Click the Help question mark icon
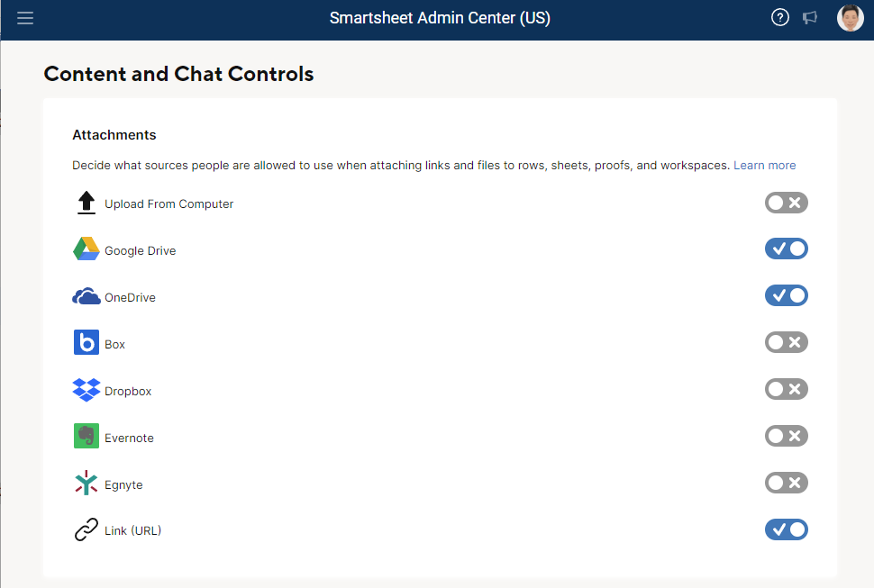 780,18
